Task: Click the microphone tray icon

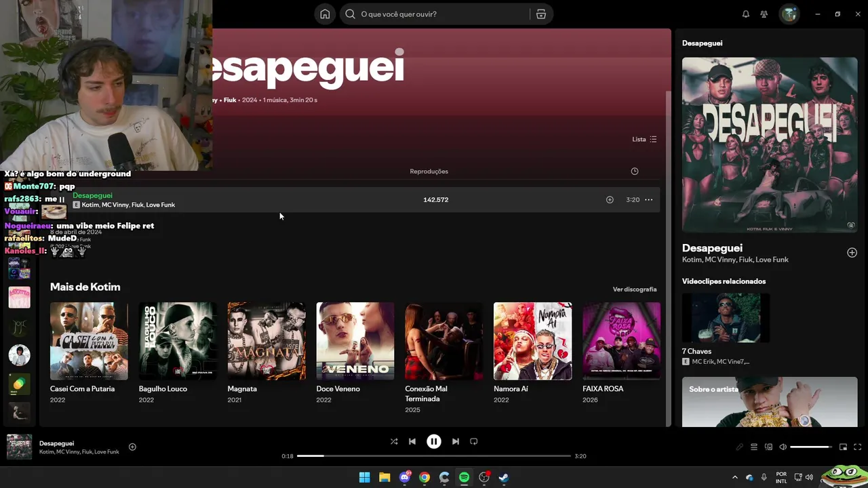Action: coord(764,477)
